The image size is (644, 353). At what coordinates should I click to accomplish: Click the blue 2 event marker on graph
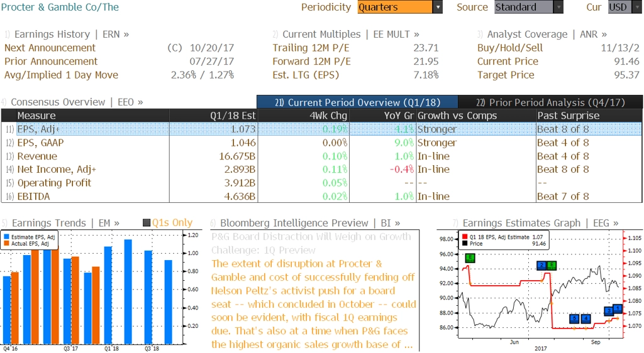(x=541, y=265)
